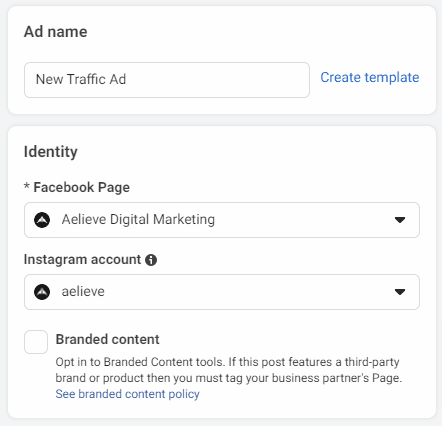The width and height of the screenshot is (442, 426).
Task: Click the asterisk before Facebook Page
Action: [x=27, y=186]
